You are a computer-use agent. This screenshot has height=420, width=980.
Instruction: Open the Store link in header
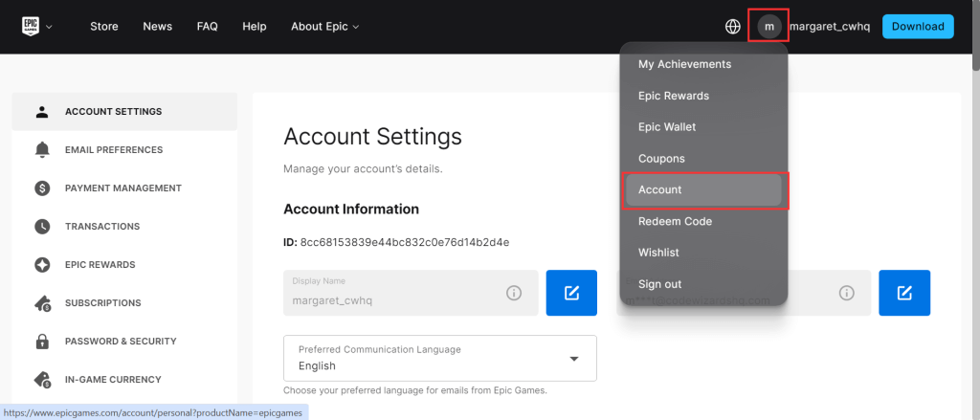pos(103,27)
